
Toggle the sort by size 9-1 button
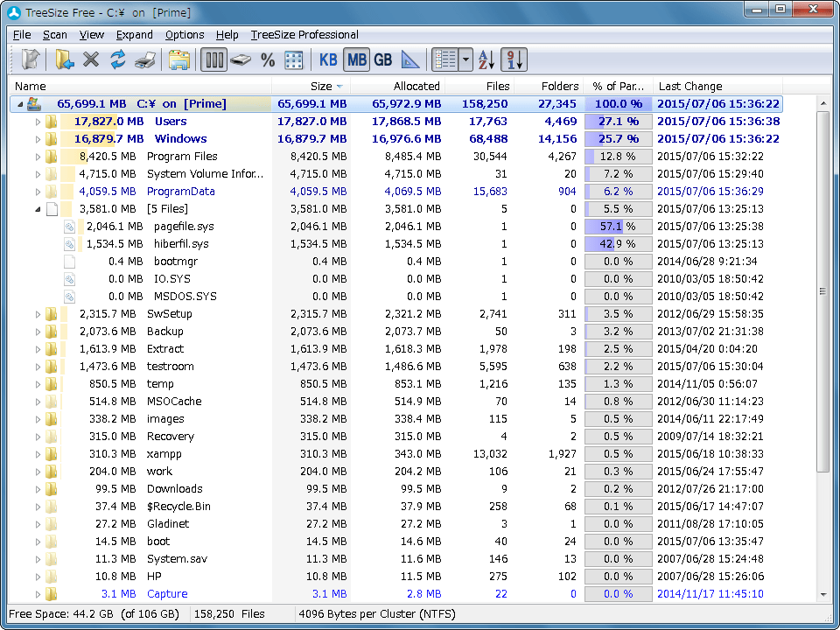click(514, 59)
